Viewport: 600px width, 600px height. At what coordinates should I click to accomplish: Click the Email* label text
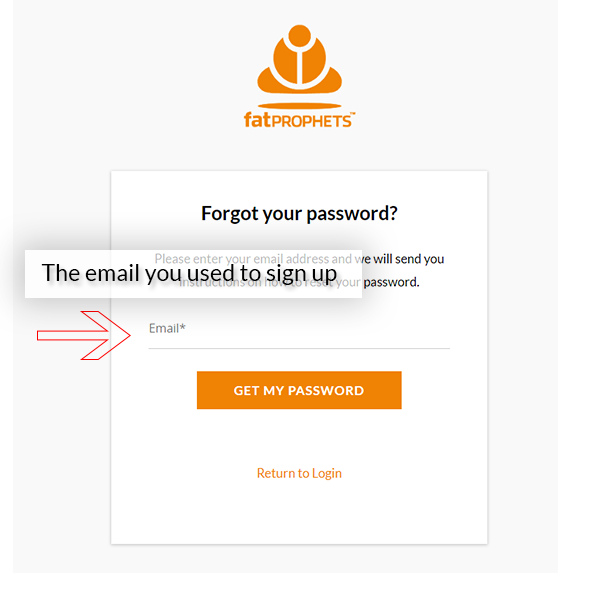pos(167,328)
